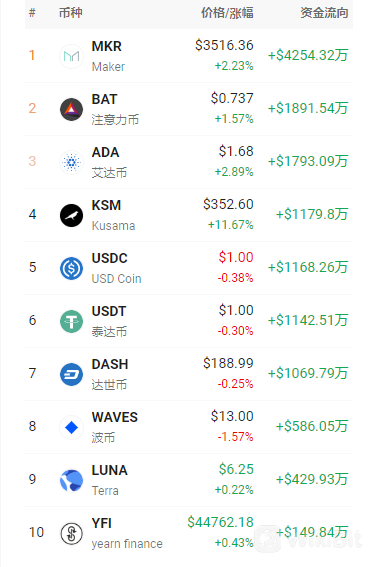This screenshot has width=375, height=567.
Task: Sort by the 资金流向 column header
Action: [x=324, y=13]
